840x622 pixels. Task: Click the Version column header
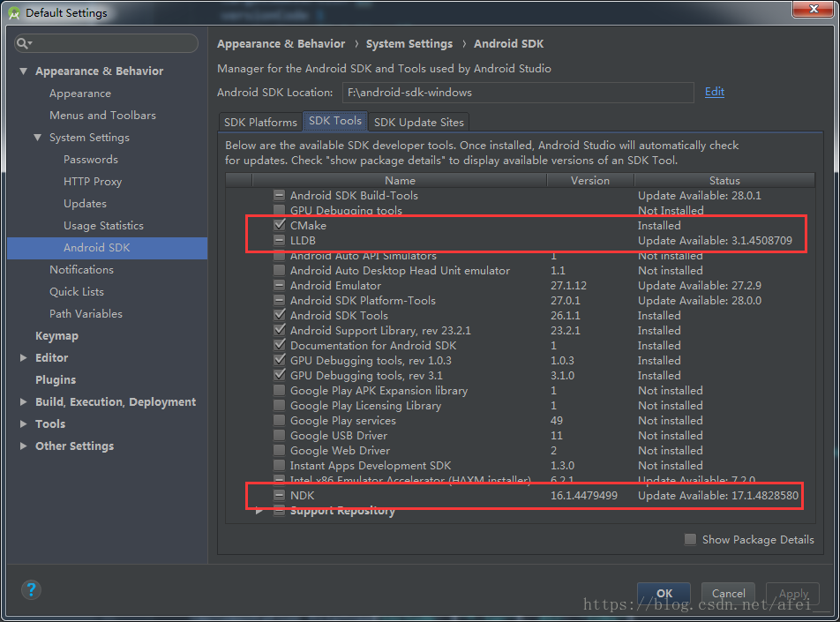pyautogui.click(x=590, y=181)
